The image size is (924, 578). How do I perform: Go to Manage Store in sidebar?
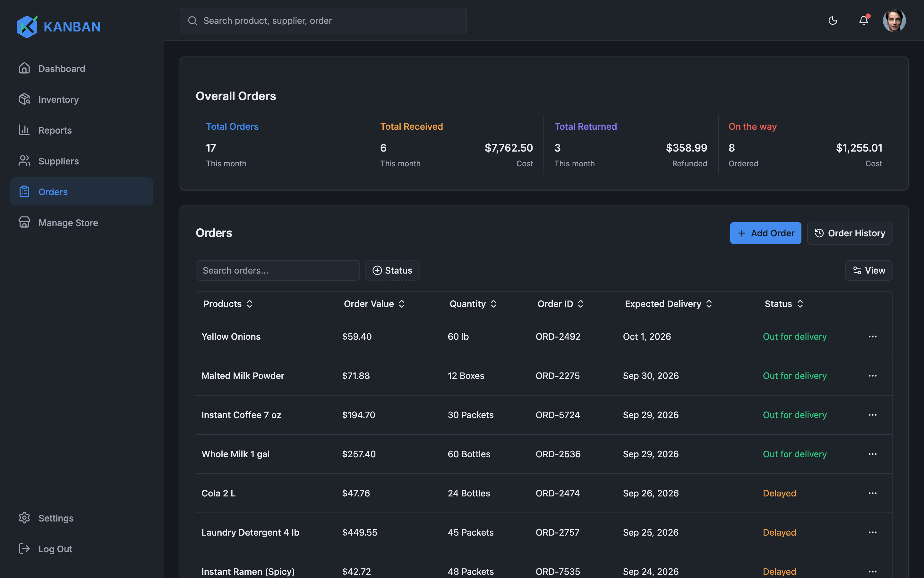(x=82, y=223)
